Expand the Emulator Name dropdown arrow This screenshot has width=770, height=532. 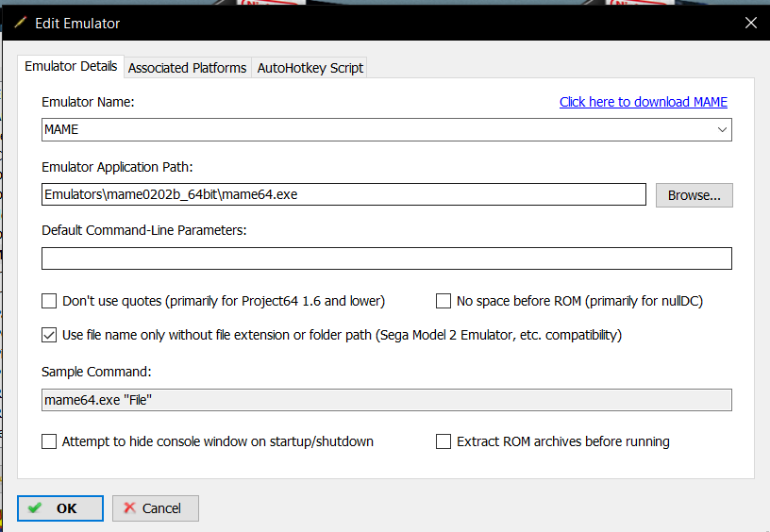(x=722, y=129)
